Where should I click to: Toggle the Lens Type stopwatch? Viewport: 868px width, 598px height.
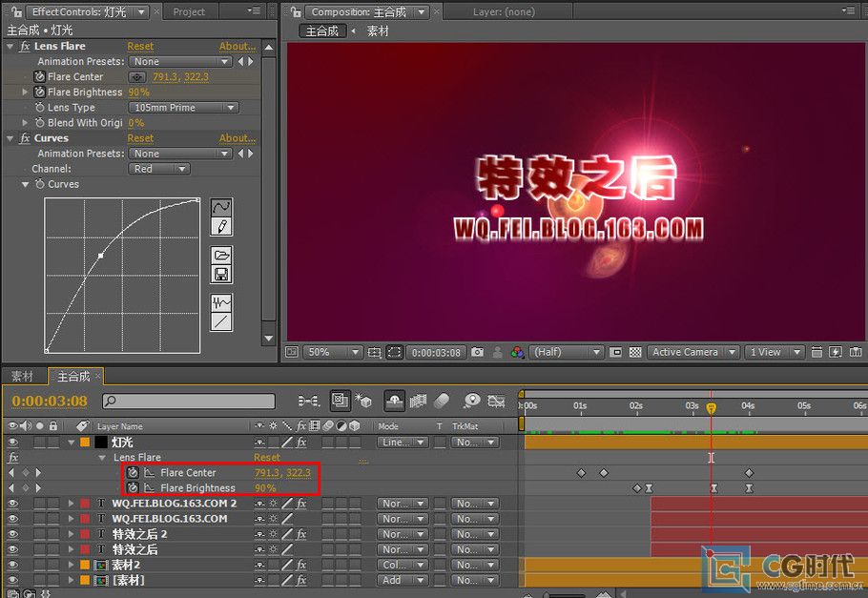39,108
